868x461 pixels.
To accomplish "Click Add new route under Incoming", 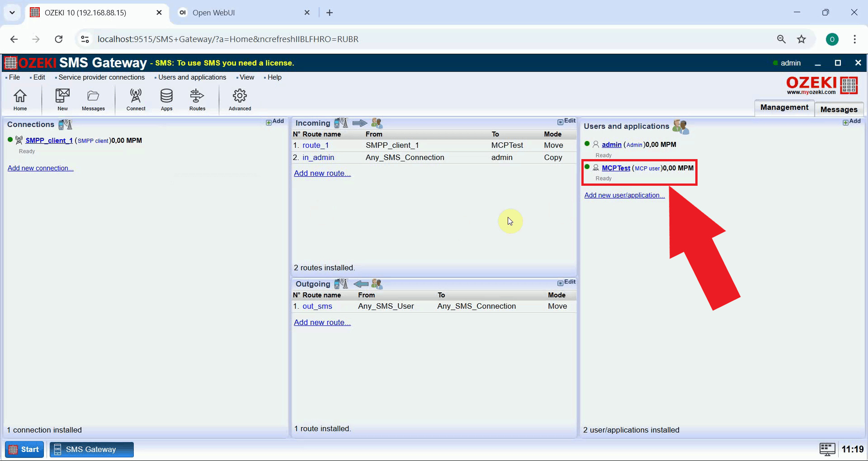I will tap(322, 173).
